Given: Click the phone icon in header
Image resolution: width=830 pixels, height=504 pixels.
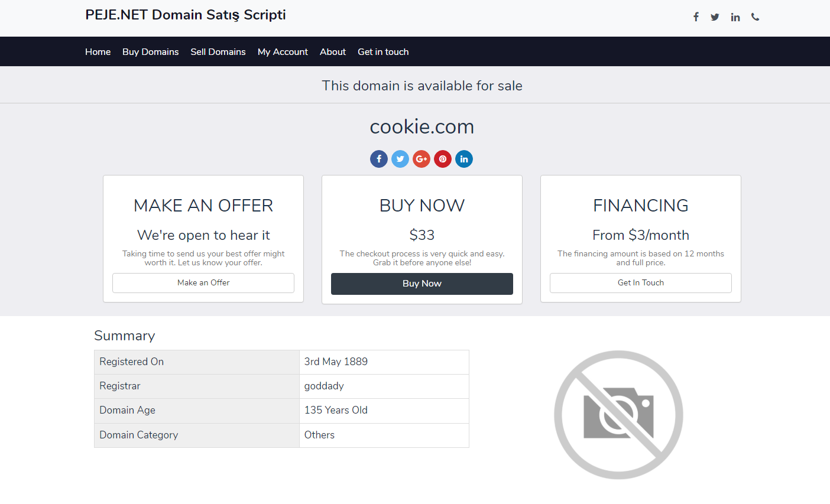Looking at the screenshot, I should coord(755,17).
